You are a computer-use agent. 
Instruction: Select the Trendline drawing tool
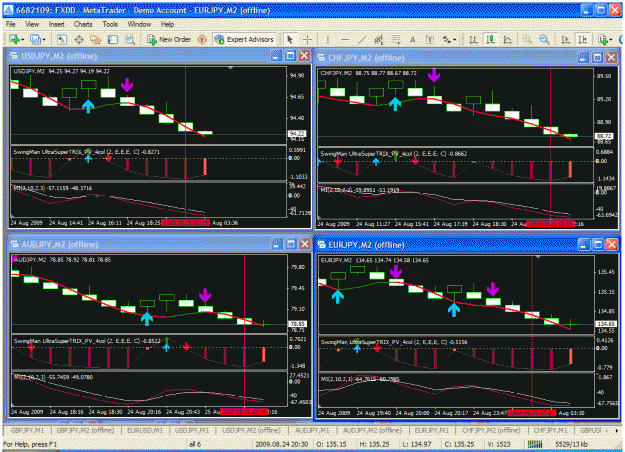pos(362,39)
